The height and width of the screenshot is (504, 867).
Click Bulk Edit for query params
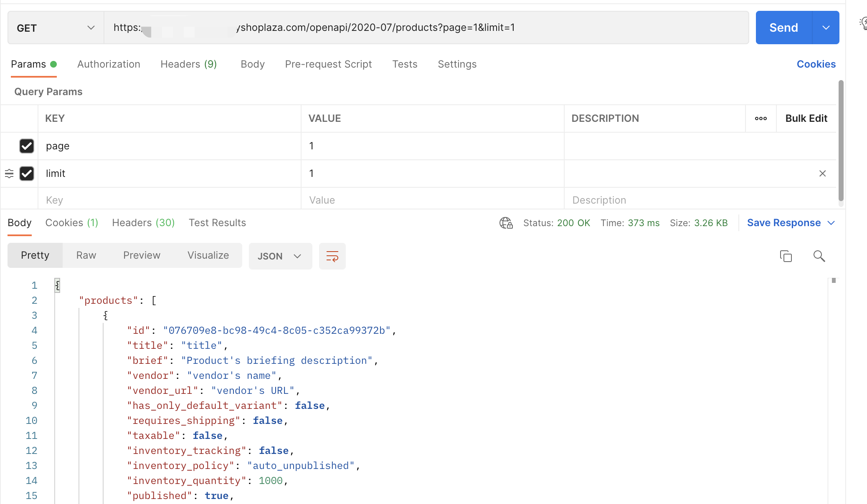tap(806, 118)
